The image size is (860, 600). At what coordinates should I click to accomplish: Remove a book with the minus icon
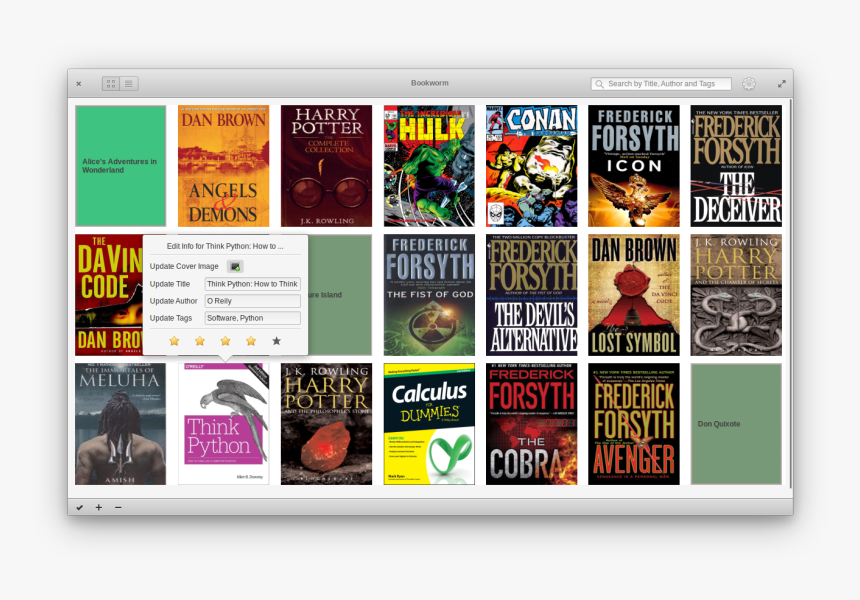coord(118,507)
